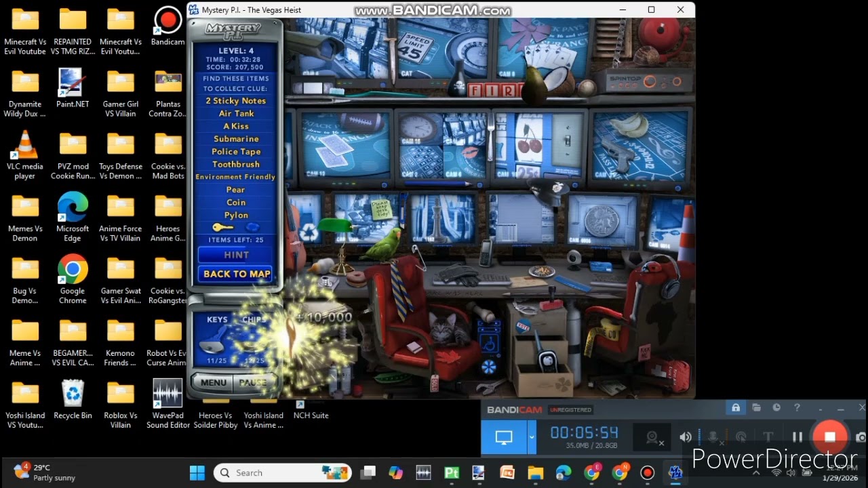Open the clock and date in taskbar
868x488 pixels.
(839, 472)
